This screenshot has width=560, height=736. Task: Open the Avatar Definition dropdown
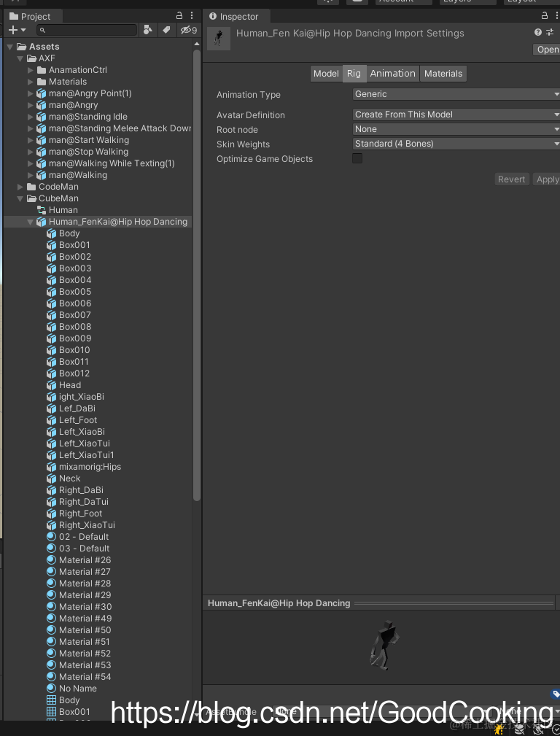point(456,115)
